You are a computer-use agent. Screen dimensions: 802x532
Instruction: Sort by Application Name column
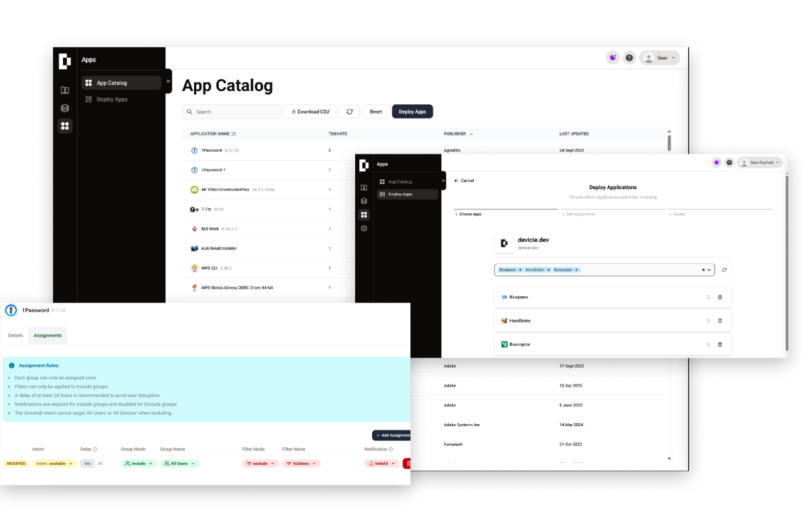click(x=213, y=134)
